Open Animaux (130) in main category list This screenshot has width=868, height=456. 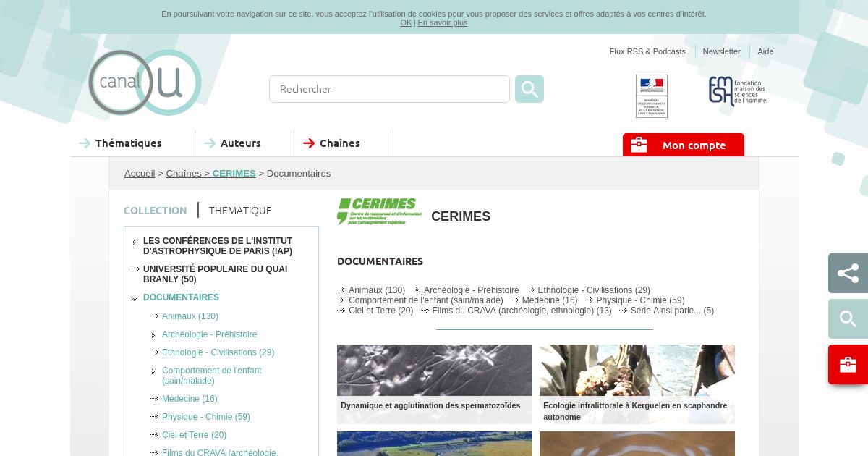click(x=377, y=290)
